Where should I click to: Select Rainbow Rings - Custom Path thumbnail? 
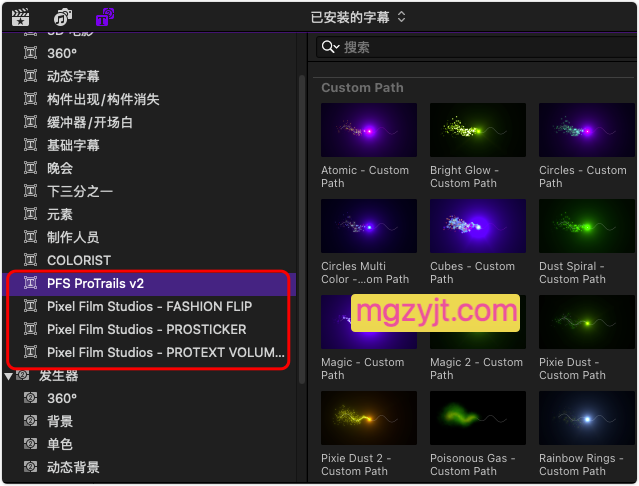pyautogui.click(x=587, y=418)
